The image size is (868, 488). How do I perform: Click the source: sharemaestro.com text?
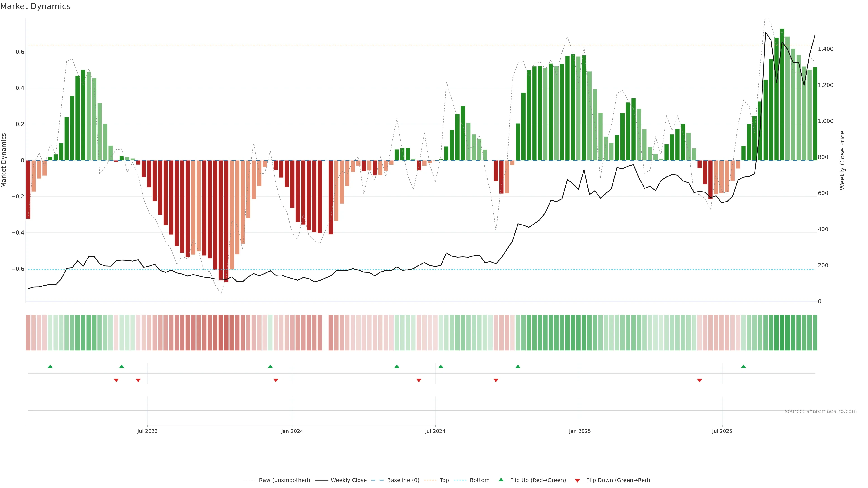click(x=821, y=411)
